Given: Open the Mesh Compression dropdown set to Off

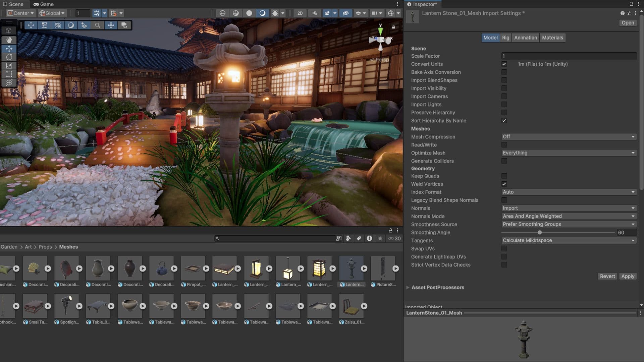Looking at the screenshot, I should pos(568,137).
